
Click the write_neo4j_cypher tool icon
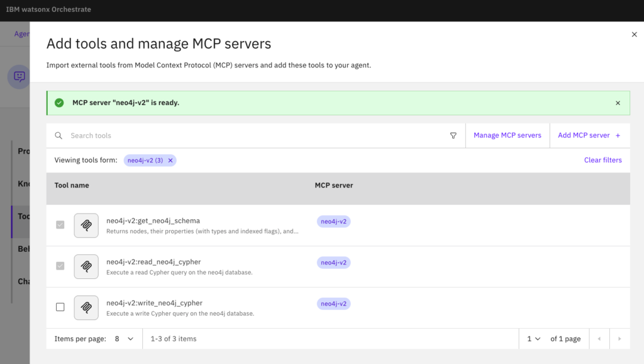pyautogui.click(x=86, y=308)
